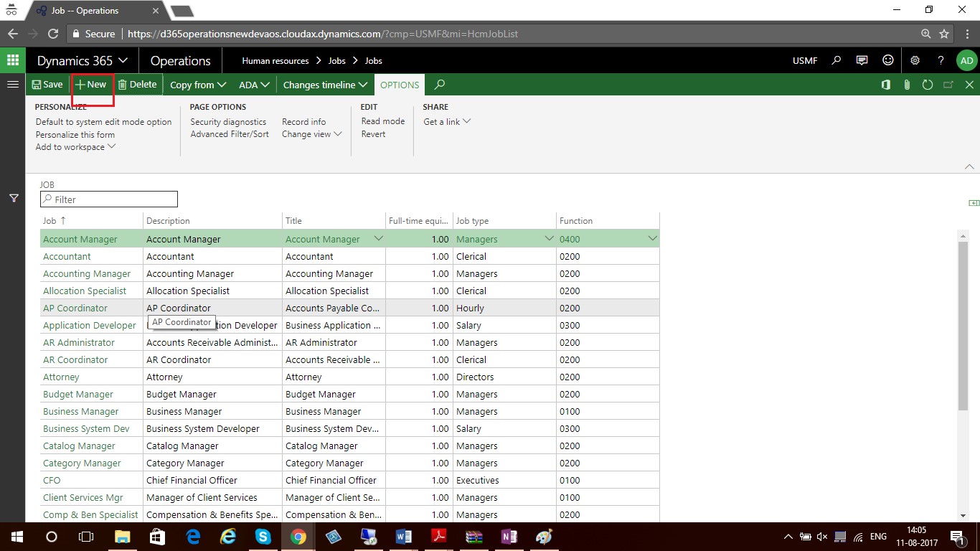Click the related info side pane icon
This screenshot has height=551, width=980.
coord(973,203)
